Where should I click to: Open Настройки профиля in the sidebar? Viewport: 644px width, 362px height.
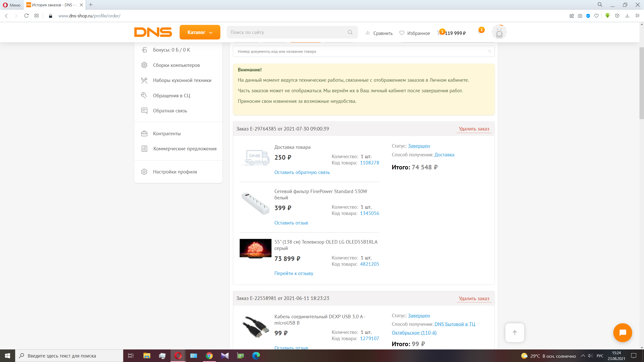(x=175, y=172)
